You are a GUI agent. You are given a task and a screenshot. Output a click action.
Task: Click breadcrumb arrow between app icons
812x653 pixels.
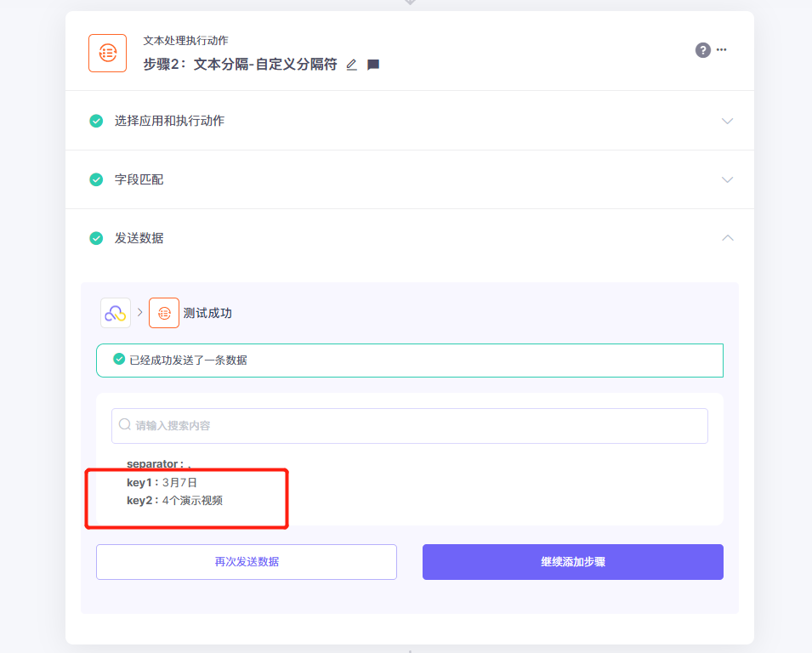click(139, 312)
